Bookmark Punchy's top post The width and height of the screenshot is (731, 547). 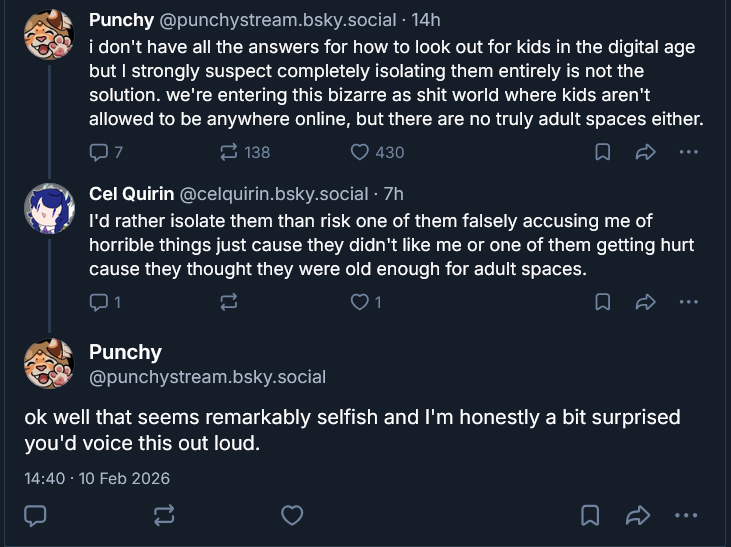point(603,152)
